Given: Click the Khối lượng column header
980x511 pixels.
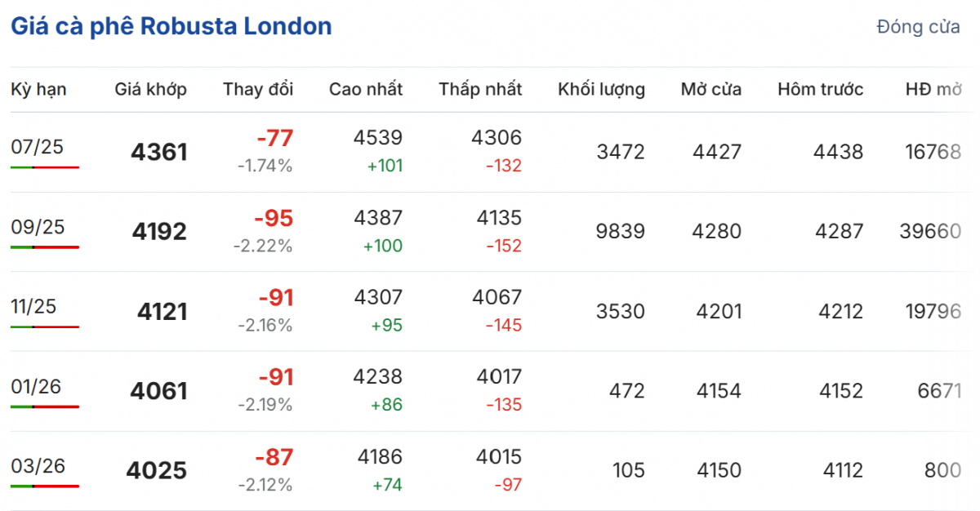Looking at the screenshot, I should click(601, 90).
